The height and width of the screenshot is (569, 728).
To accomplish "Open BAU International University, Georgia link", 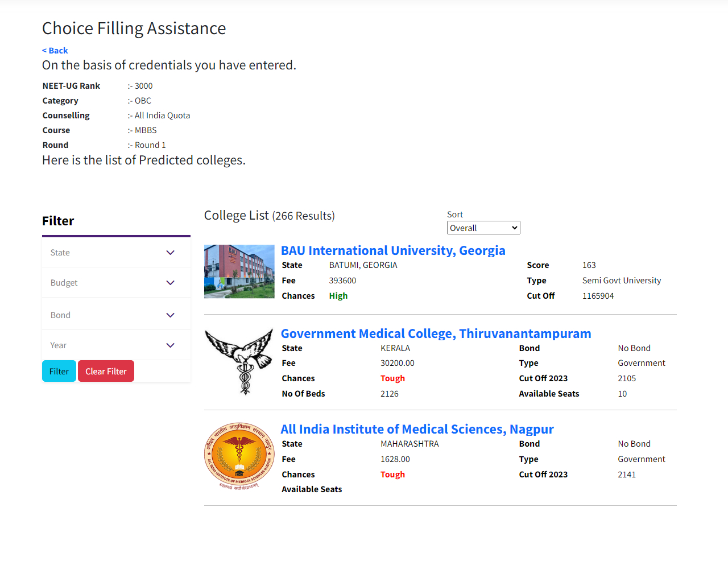I will click(393, 250).
